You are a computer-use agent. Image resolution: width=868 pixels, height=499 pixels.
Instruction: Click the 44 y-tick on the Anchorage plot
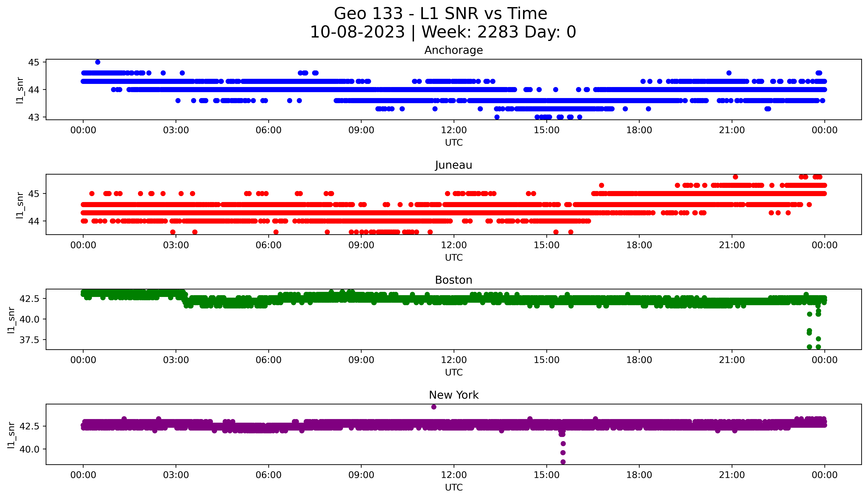34,90
